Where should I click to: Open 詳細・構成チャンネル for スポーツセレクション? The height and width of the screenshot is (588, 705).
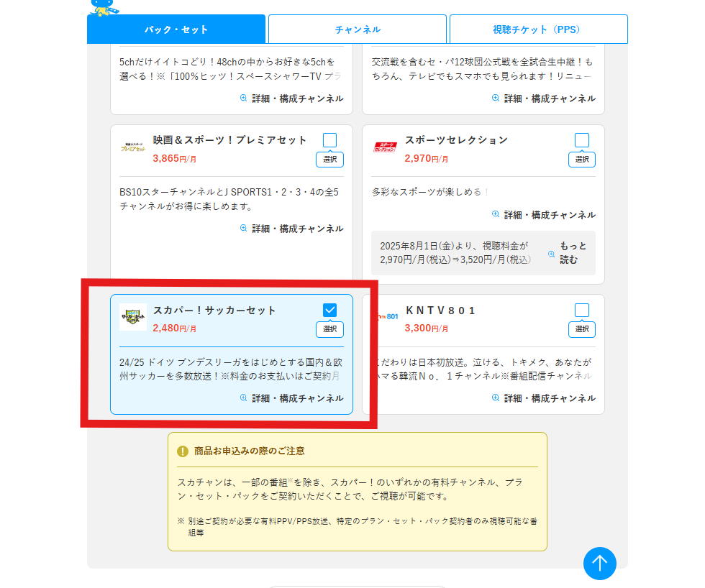[544, 215]
